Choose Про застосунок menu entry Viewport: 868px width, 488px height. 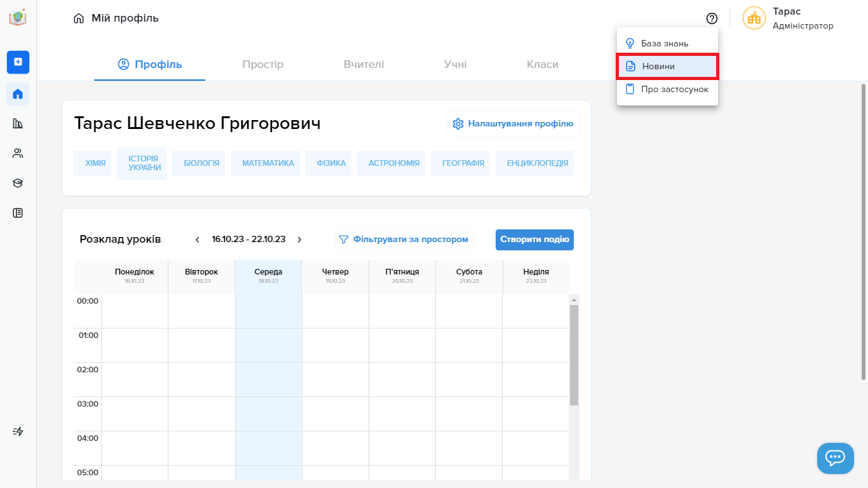coord(667,90)
